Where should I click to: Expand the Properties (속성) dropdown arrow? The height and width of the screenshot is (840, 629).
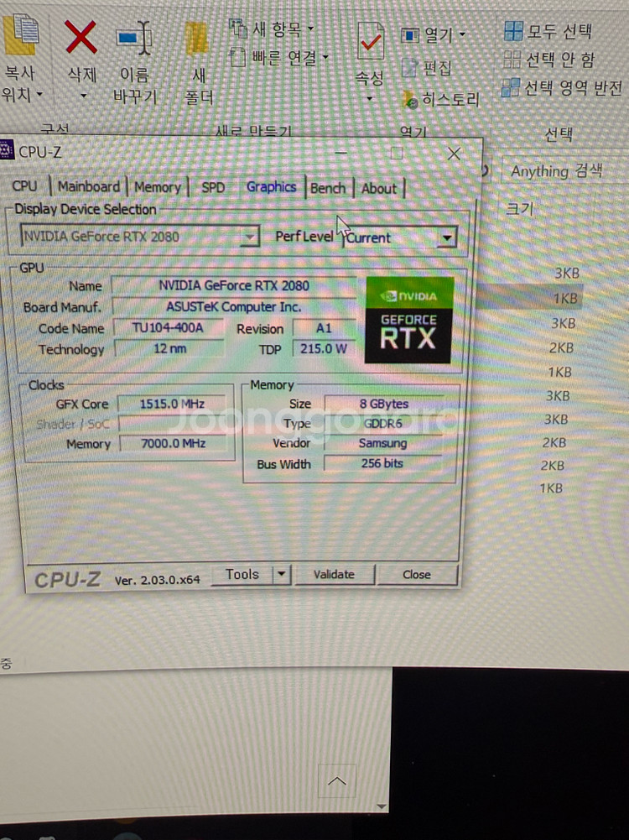click(x=369, y=98)
